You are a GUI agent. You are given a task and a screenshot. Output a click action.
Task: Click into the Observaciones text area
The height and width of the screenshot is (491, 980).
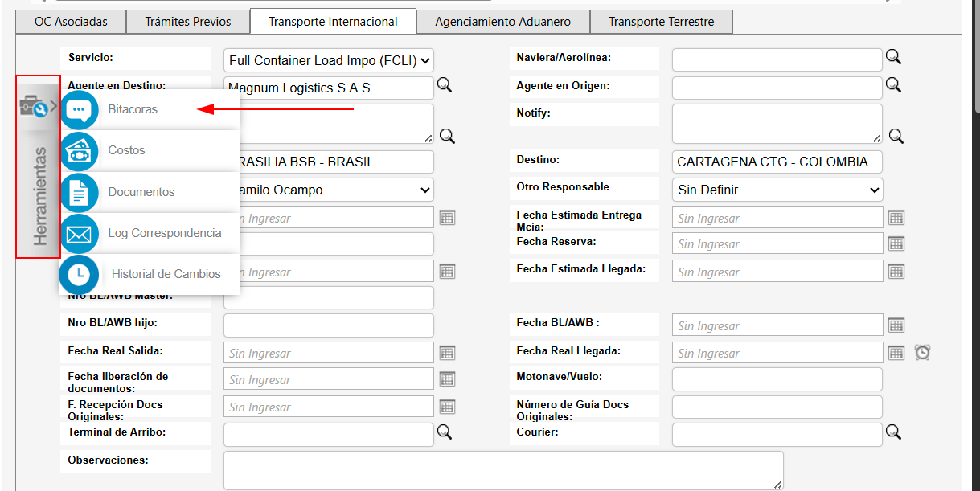pos(502,470)
